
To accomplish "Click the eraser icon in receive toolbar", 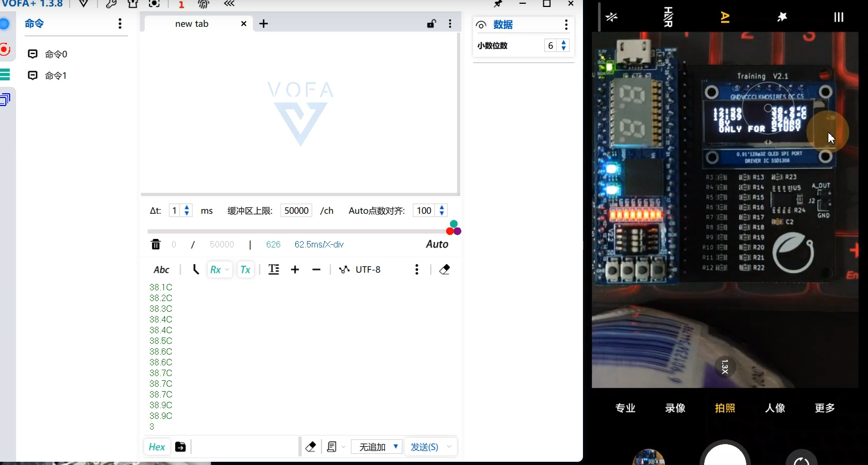I will click(444, 269).
